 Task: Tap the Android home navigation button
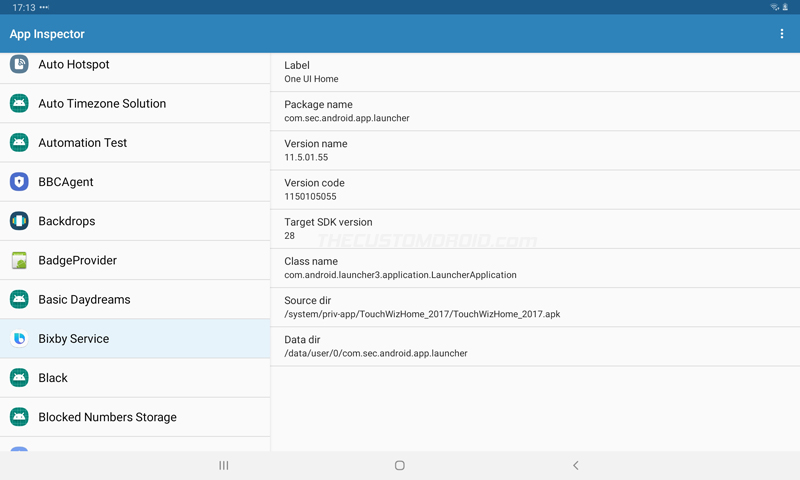tap(399, 465)
